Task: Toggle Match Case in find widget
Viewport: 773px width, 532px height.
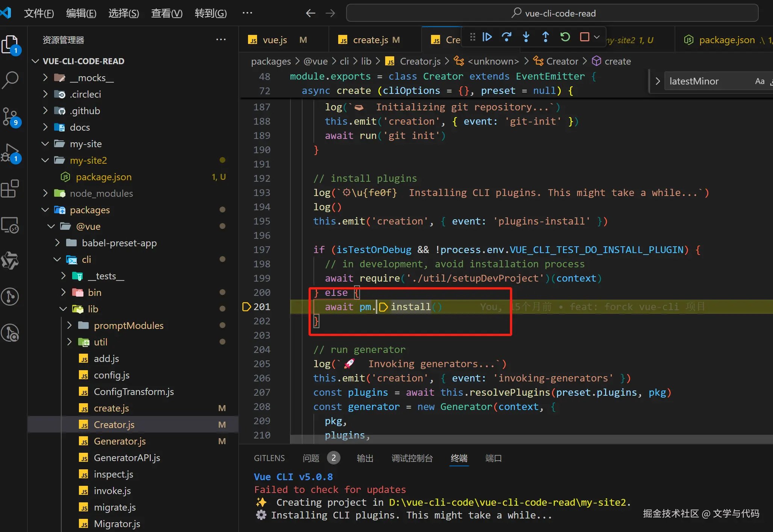Action: click(759, 81)
